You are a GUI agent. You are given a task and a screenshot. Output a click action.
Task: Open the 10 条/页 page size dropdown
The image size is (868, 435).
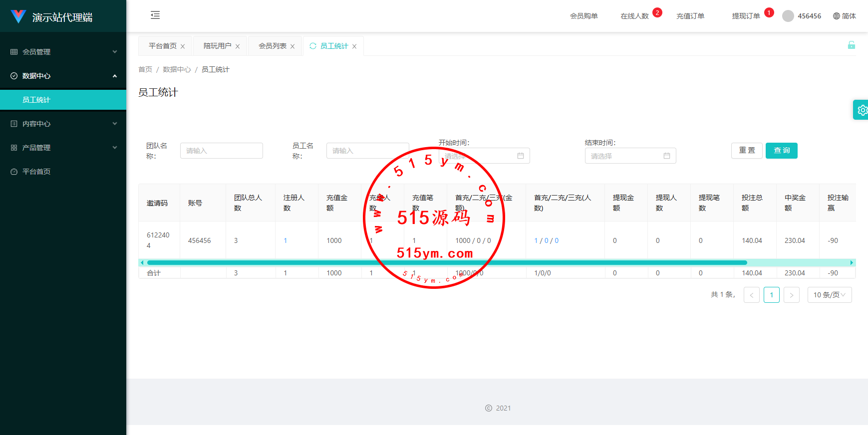pyautogui.click(x=829, y=295)
